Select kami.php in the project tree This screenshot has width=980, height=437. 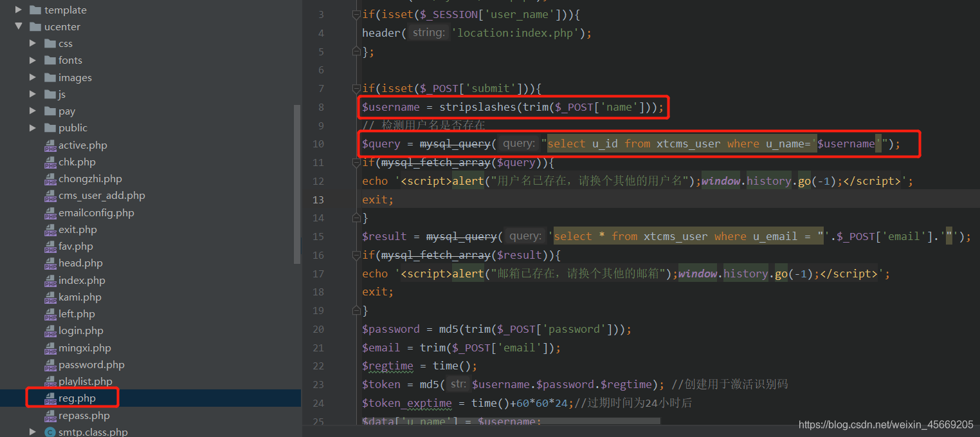click(80, 297)
